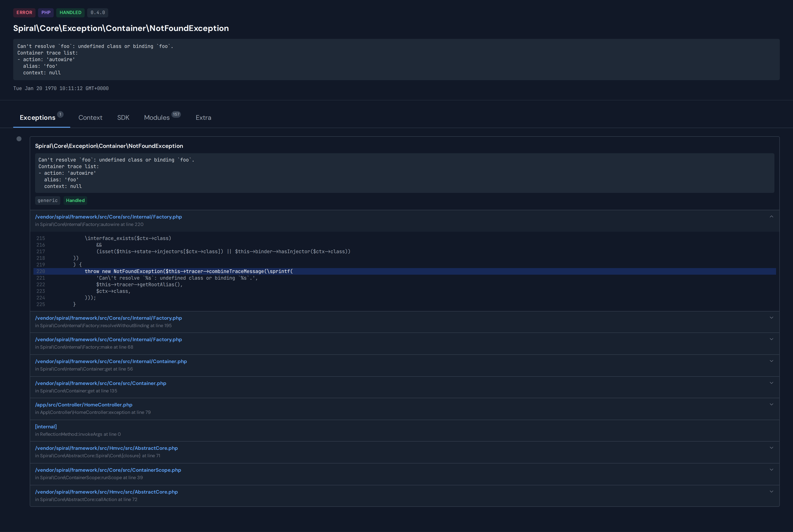793x532 pixels.
Task: Select the Exceptions tab
Action: (37, 117)
